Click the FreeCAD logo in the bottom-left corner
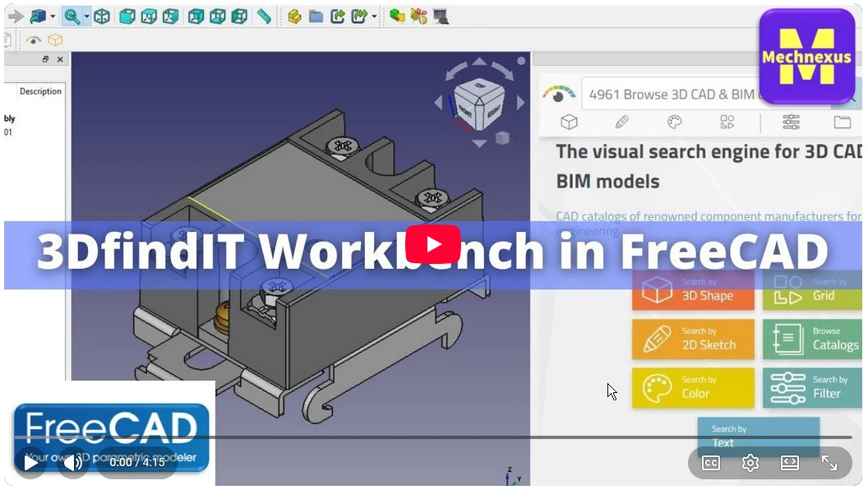This screenshot has height=490, width=868. click(x=111, y=437)
